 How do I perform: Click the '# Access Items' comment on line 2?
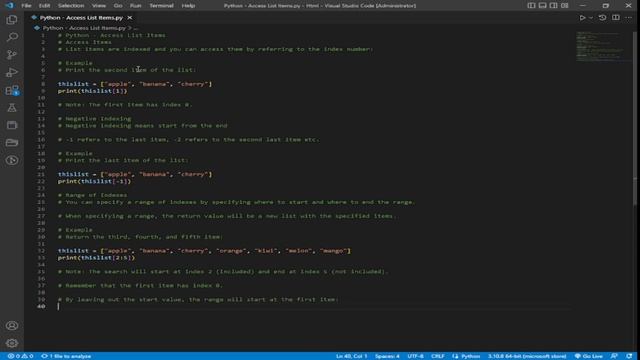point(84,42)
